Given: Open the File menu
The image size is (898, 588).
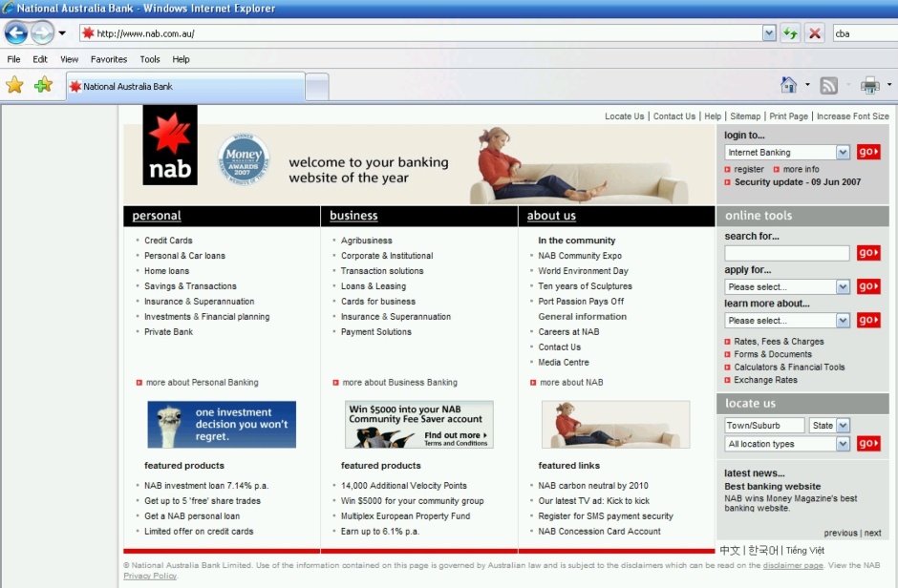Looking at the screenshot, I should 13,59.
